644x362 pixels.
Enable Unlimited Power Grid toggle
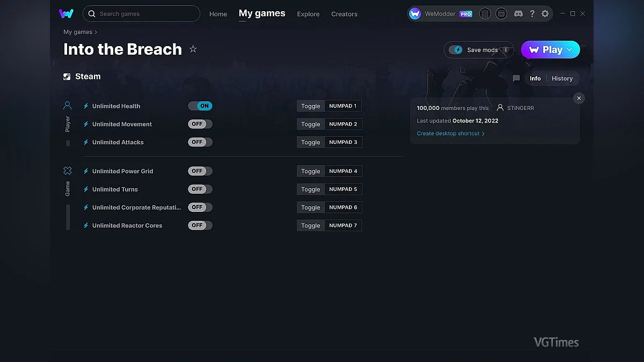pyautogui.click(x=200, y=171)
